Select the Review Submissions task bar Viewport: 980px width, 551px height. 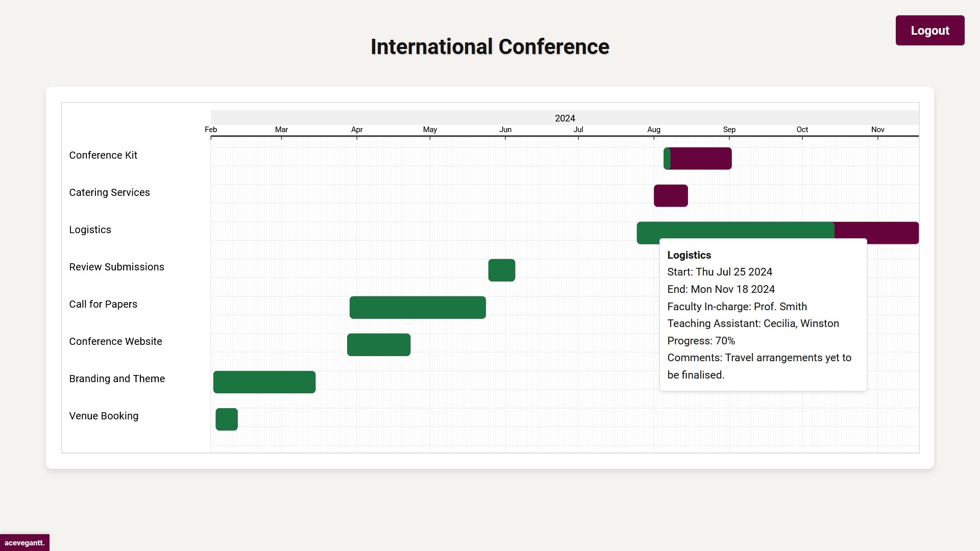coord(501,270)
